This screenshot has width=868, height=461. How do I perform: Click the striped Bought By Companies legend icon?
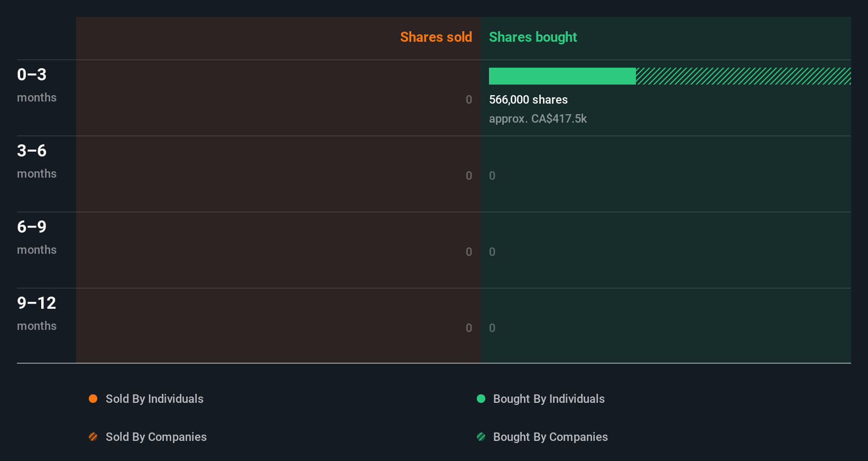[481, 437]
